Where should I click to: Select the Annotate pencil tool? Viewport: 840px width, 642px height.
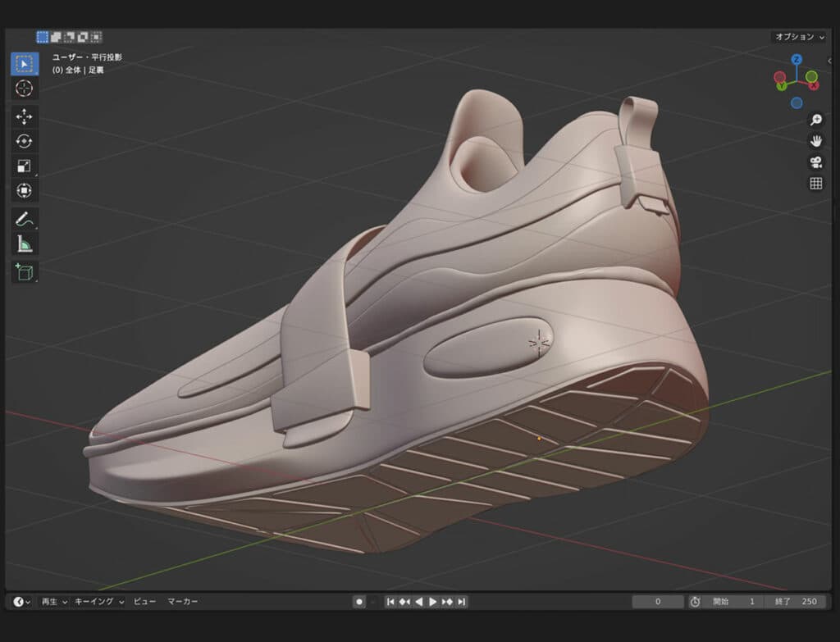coord(25,219)
